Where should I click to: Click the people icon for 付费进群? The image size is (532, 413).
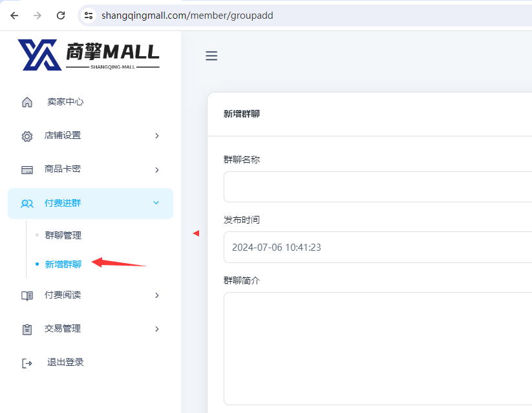pos(27,204)
